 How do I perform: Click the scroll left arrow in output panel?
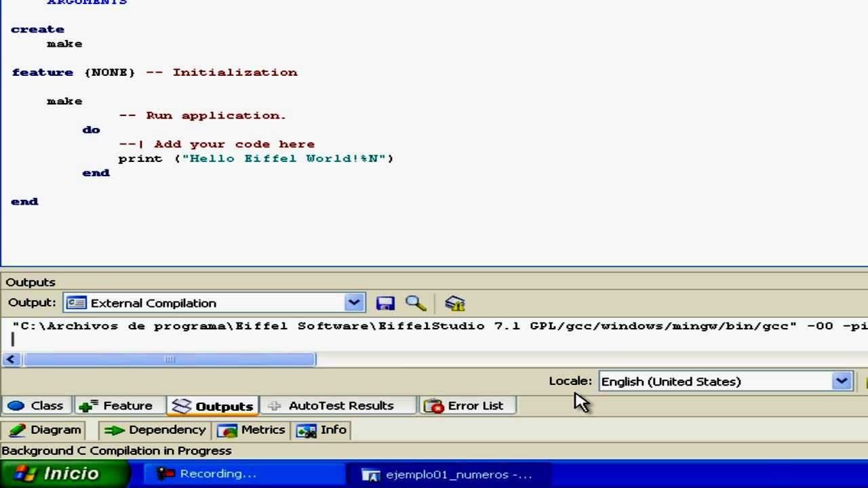pyautogui.click(x=11, y=359)
